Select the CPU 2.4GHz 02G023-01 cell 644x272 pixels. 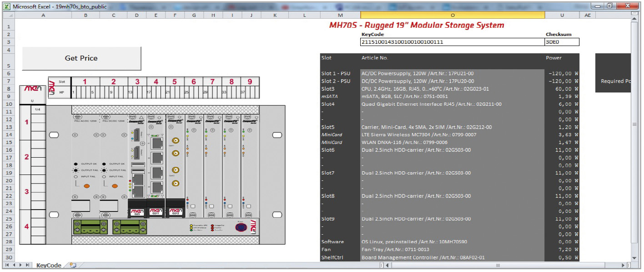pyautogui.click(x=453, y=89)
